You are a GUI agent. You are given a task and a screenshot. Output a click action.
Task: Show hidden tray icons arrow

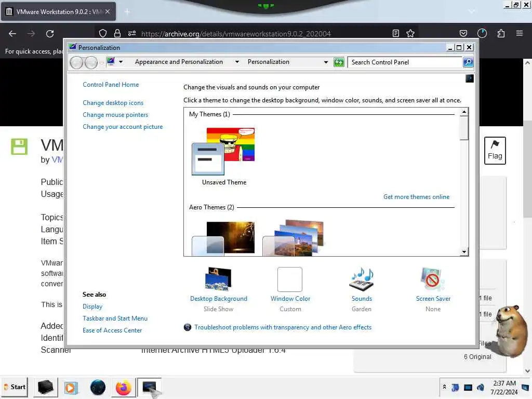click(x=444, y=387)
